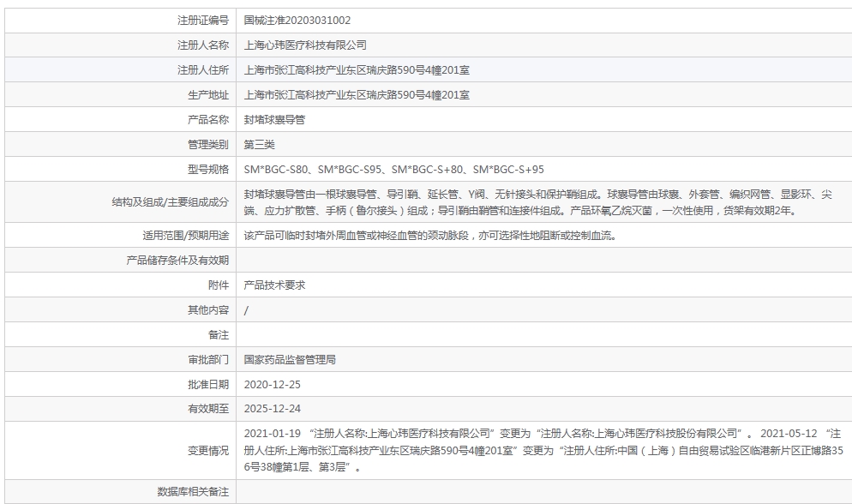Click the 其他内容 label
The image size is (852, 504).
pyautogui.click(x=208, y=310)
